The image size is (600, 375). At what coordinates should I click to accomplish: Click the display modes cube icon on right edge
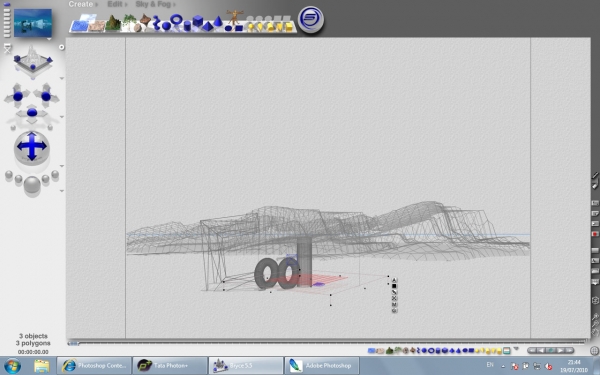[595, 300]
